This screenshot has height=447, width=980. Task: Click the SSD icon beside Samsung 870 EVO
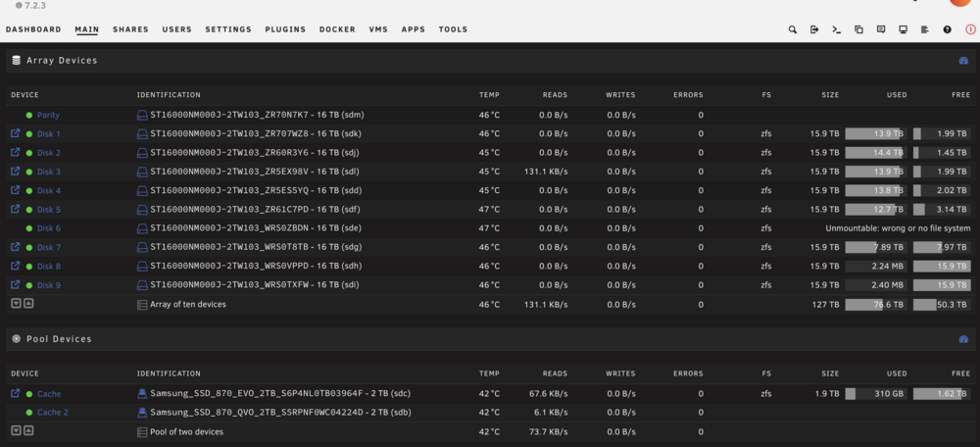click(142, 394)
